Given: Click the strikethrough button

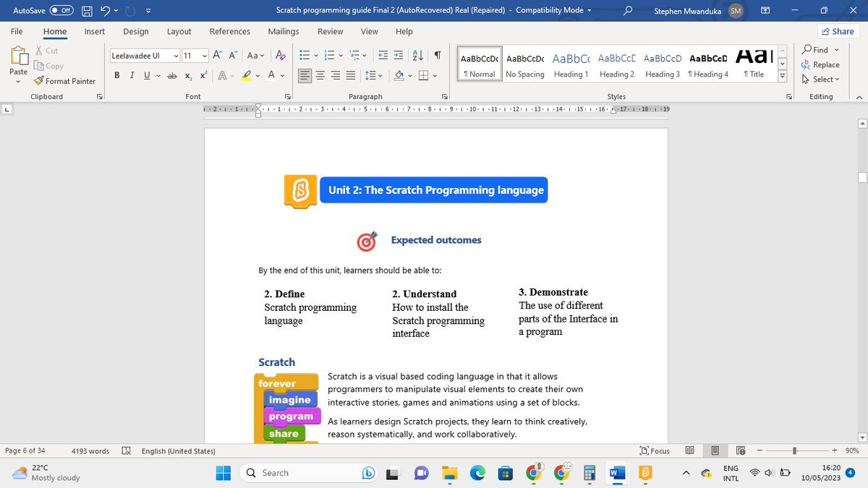Looking at the screenshot, I should pyautogui.click(x=171, y=76).
